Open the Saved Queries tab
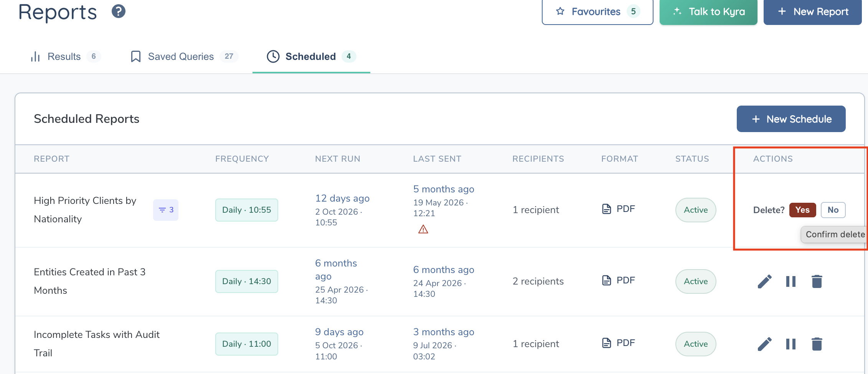Viewport: 868px width, 374px height. coord(184,56)
